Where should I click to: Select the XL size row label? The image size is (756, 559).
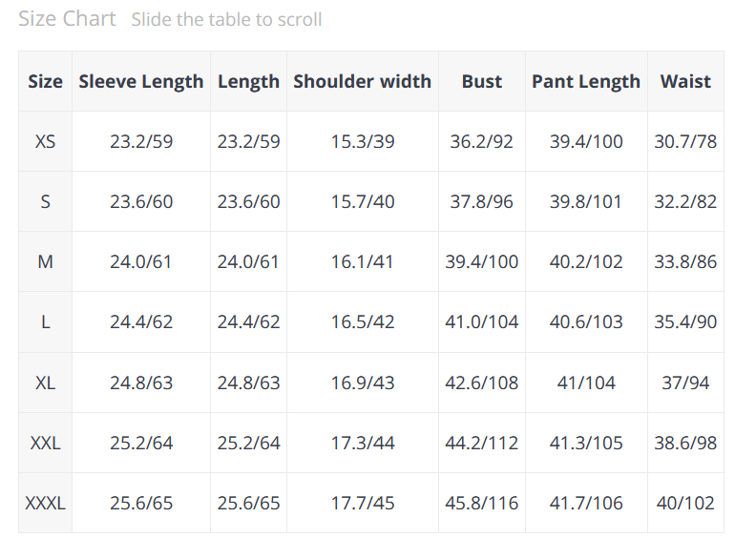click(x=45, y=383)
